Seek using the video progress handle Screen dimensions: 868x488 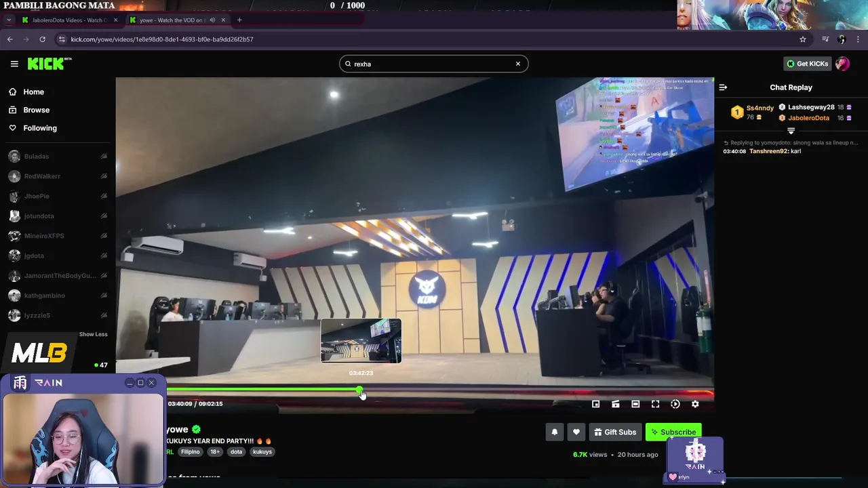click(359, 390)
